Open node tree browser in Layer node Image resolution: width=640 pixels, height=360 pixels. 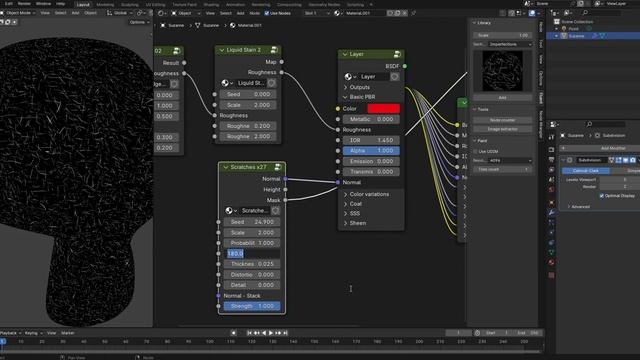click(x=350, y=76)
